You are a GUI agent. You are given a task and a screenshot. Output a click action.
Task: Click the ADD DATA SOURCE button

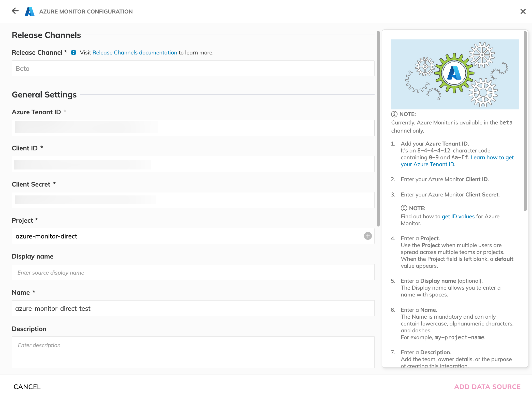[x=487, y=387]
